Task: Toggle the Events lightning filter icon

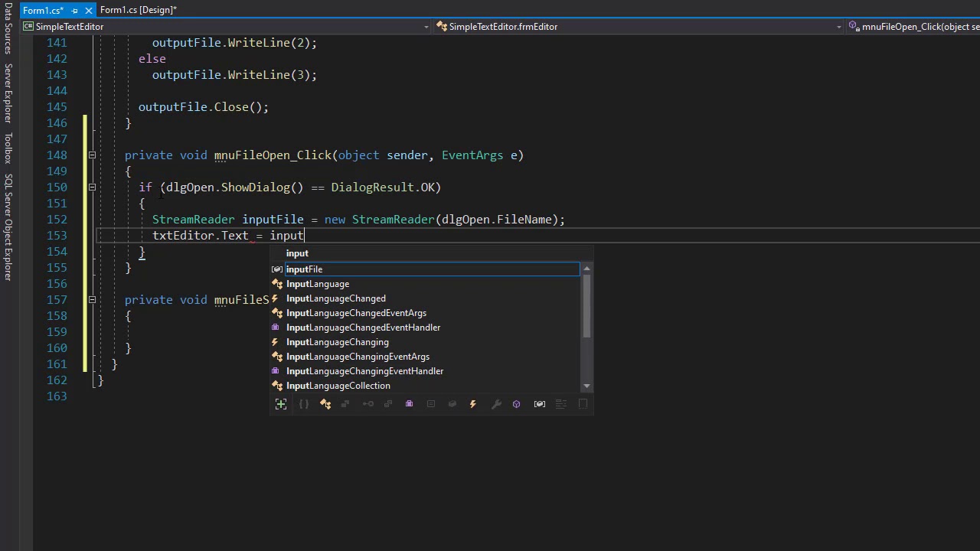Action: pyautogui.click(x=473, y=404)
